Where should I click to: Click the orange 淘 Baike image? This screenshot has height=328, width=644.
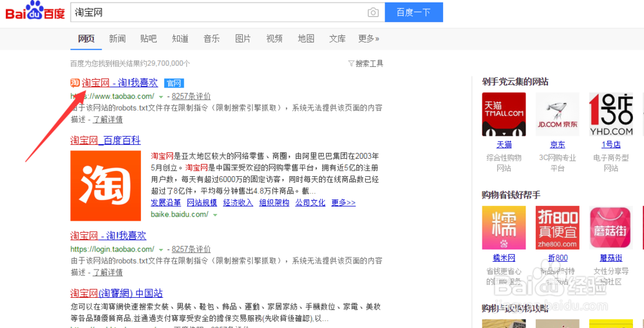pyautogui.click(x=106, y=186)
